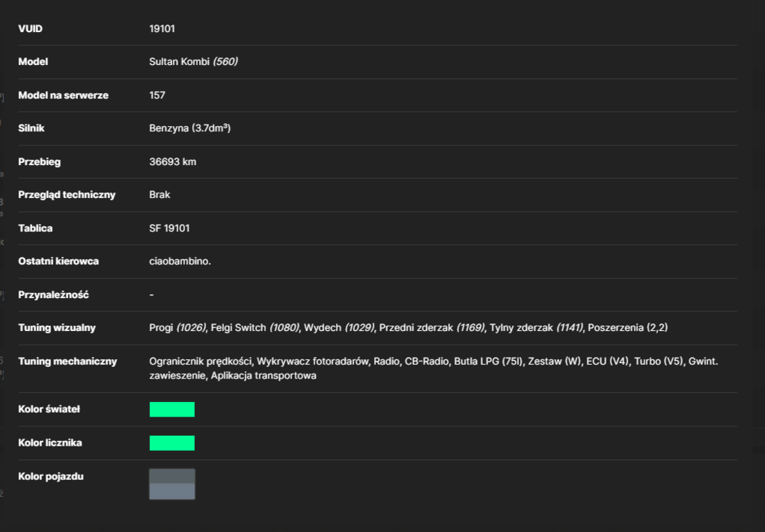Image resolution: width=765 pixels, height=532 pixels.
Task: Click the Tuning wizualny label
Action: [57, 328]
